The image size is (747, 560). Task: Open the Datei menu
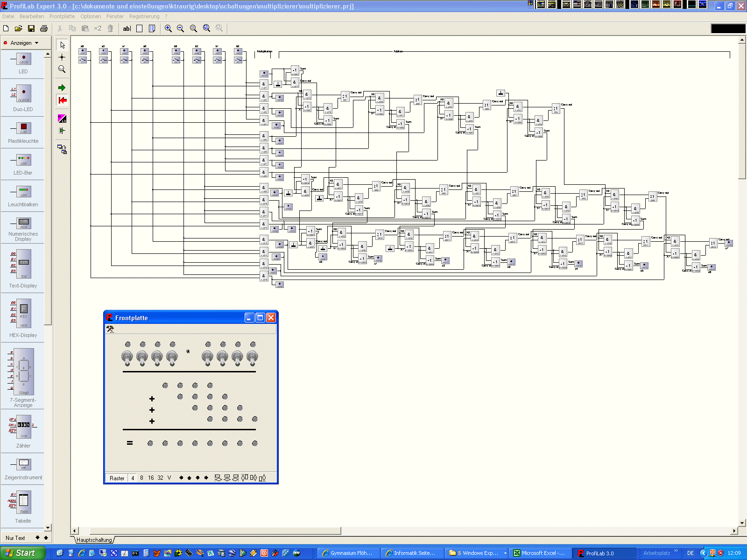tap(8, 16)
